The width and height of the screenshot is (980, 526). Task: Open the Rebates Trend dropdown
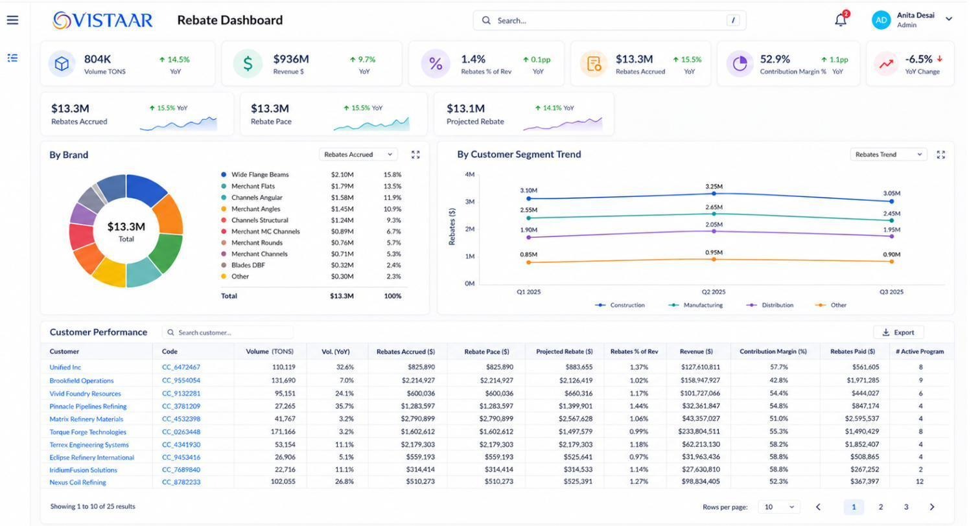tap(889, 155)
